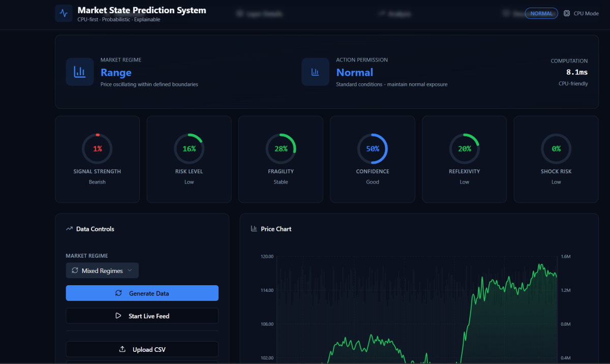Image resolution: width=610 pixels, height=364 pixels.
Task: Click the pulse logo icon in header
Action: click(64, 13)
